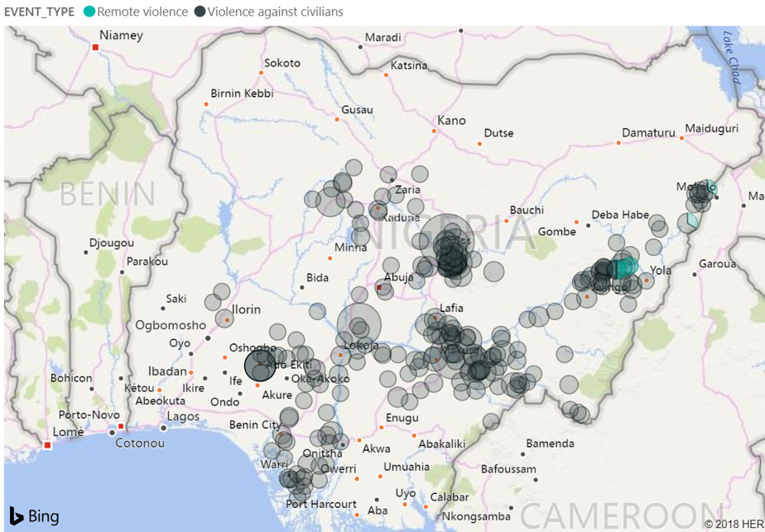This screenshot has width=765, height=532.
Task: Click the dark bubble near Ado-Ekiti
Action: 260,366
